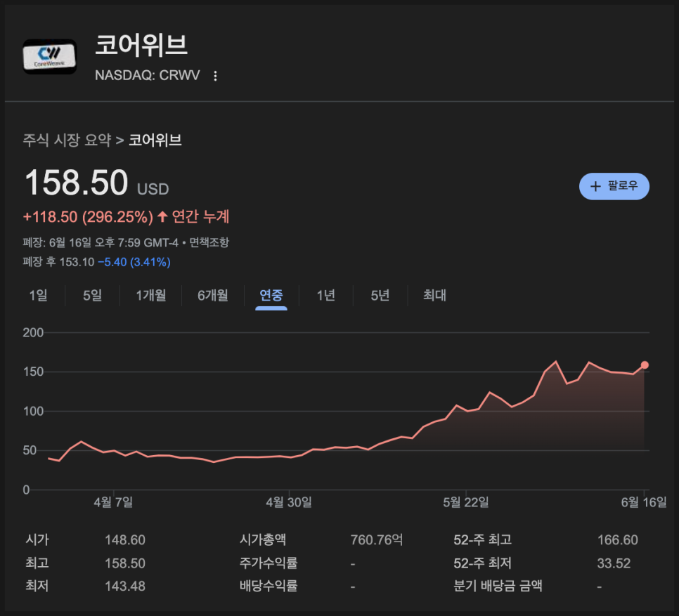Click the 팔로우 follow button
The height and width of the screenshot is (616, 679).
click(614, 186)
